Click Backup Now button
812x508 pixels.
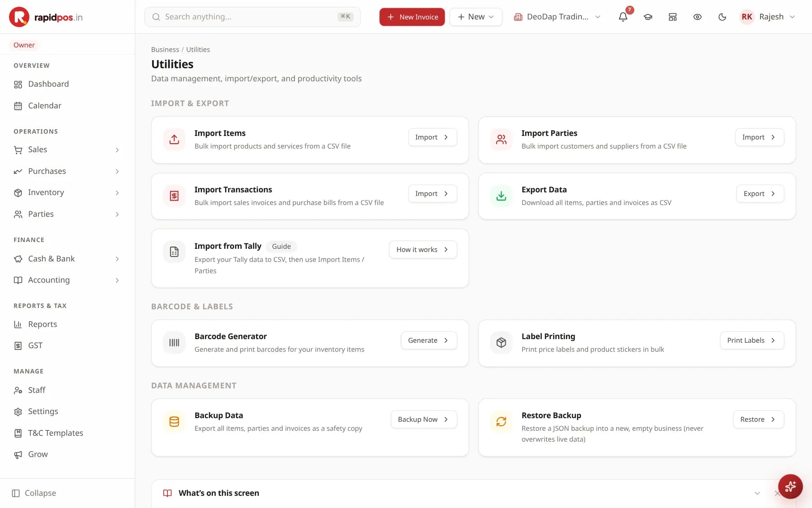point(424,419)
